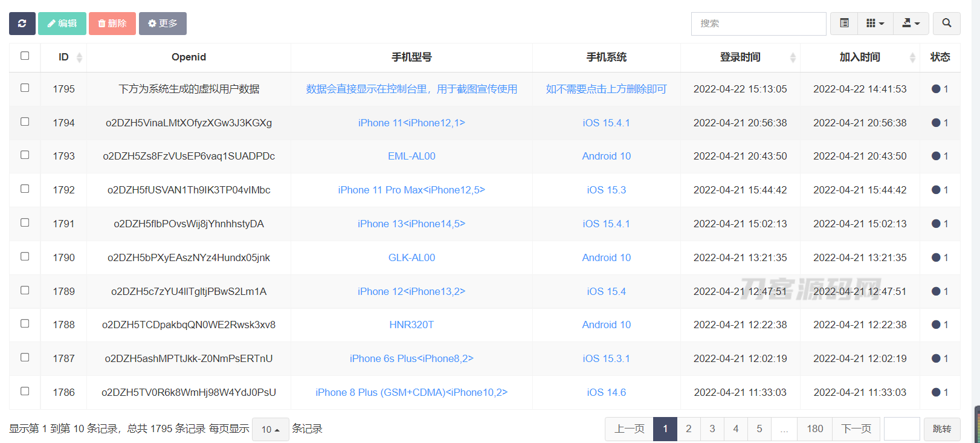
Task: Go to page 3 in pagination
Action: pos(712,428)
